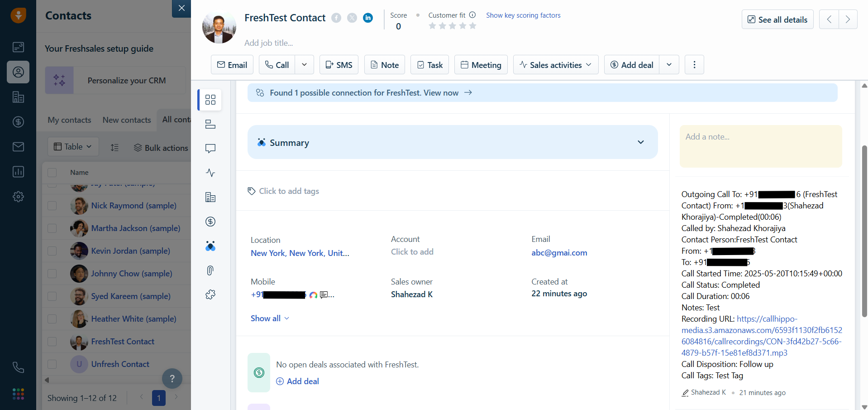
Task: Open the activities pulse icon
Action: [x=210, y=173]
